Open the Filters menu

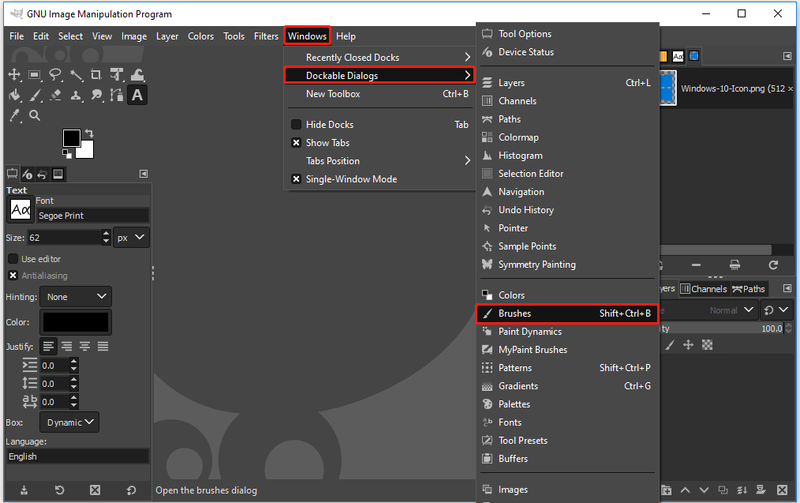(266, 36)
